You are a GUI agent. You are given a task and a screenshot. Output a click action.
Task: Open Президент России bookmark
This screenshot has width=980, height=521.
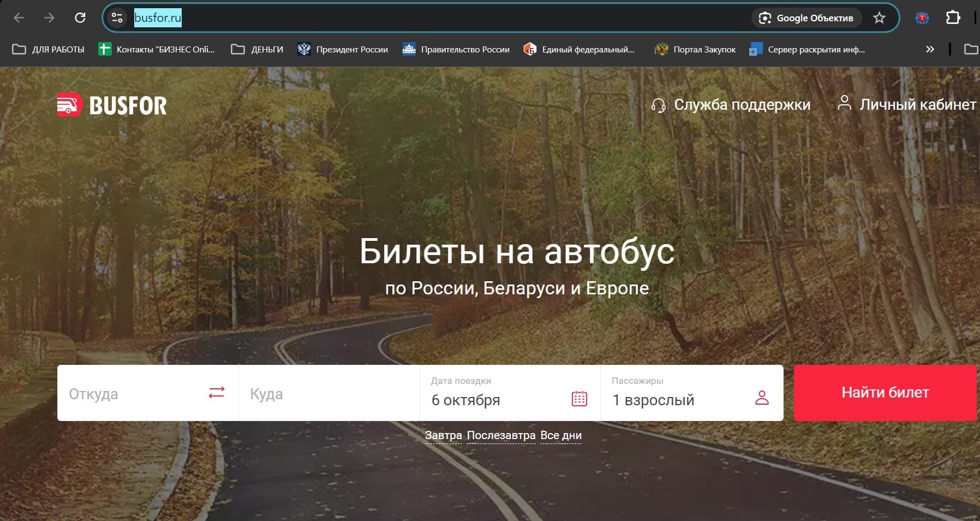click(x=343, y=49)
